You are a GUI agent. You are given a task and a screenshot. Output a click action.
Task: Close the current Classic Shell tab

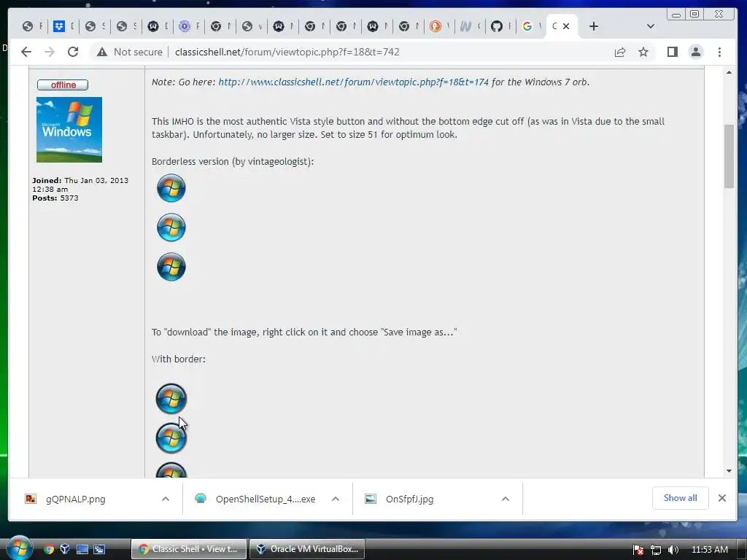(566, 26)
